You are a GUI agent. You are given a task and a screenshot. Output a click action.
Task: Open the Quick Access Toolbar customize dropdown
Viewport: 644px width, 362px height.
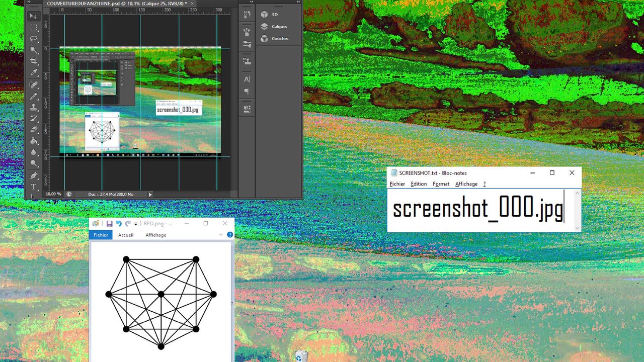point(136,224)
